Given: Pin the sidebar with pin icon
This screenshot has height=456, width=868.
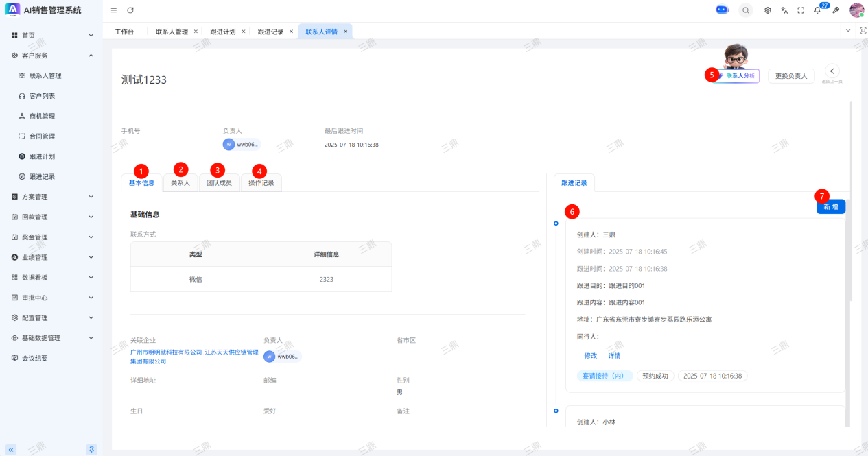Looking at the screenshot, I should (91, 449).
